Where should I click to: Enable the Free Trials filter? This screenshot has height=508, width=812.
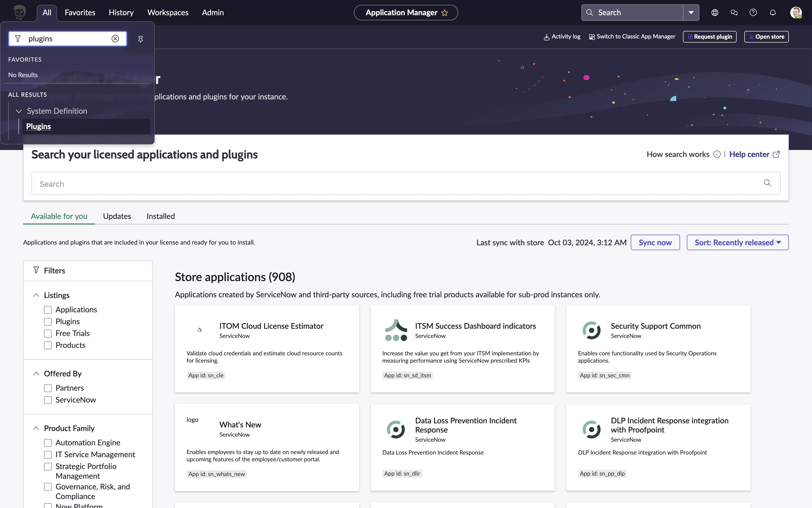pos(48,334)
